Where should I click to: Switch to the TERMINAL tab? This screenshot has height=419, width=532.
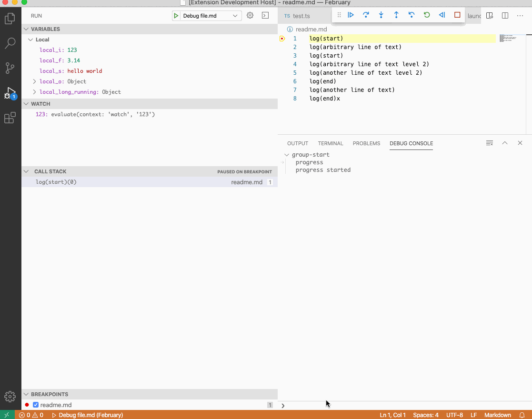[x=330, y=143]
